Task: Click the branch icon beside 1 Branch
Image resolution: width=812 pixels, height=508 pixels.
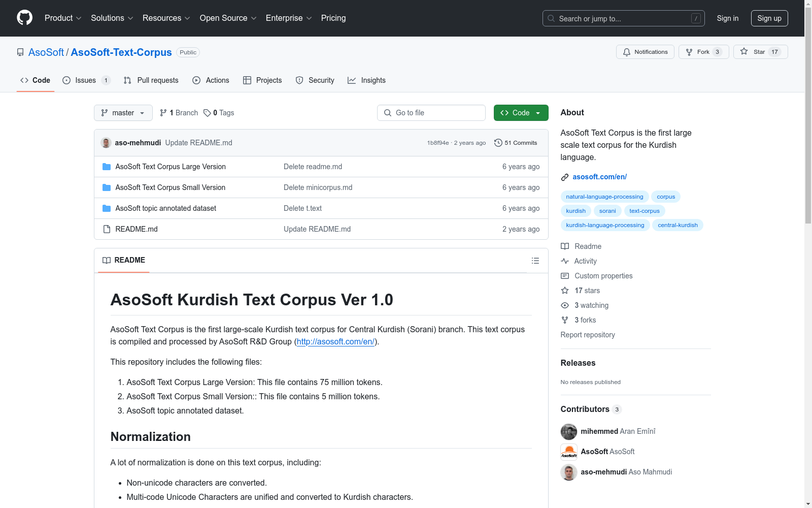Action: click(x=163, y=113)
